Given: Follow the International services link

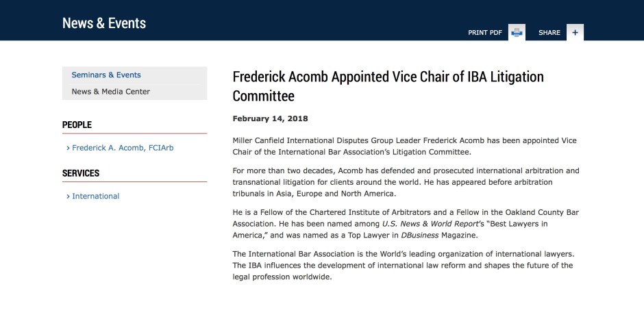Looking at the screenshot, I should pos(96,196).
